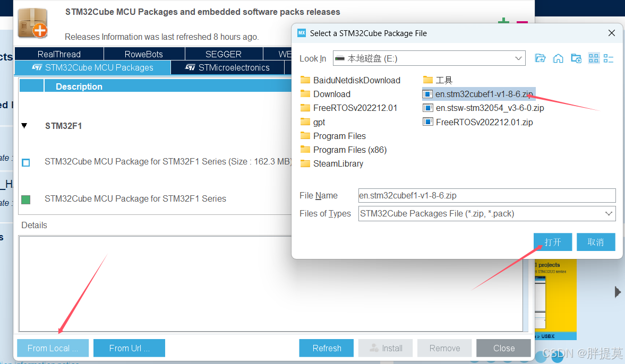Viewport: 625px width, 364px height.
Task: Open the FreeRTOSv202212.01 folder
Action: [x=349, y=108]
